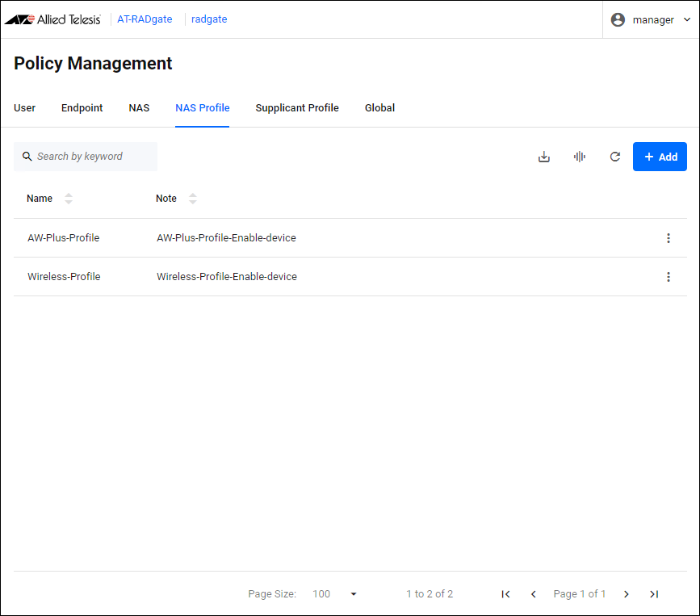Viewport: 700px width, 616px height.
Task: Jump to the last page
Action: point(654,594)
